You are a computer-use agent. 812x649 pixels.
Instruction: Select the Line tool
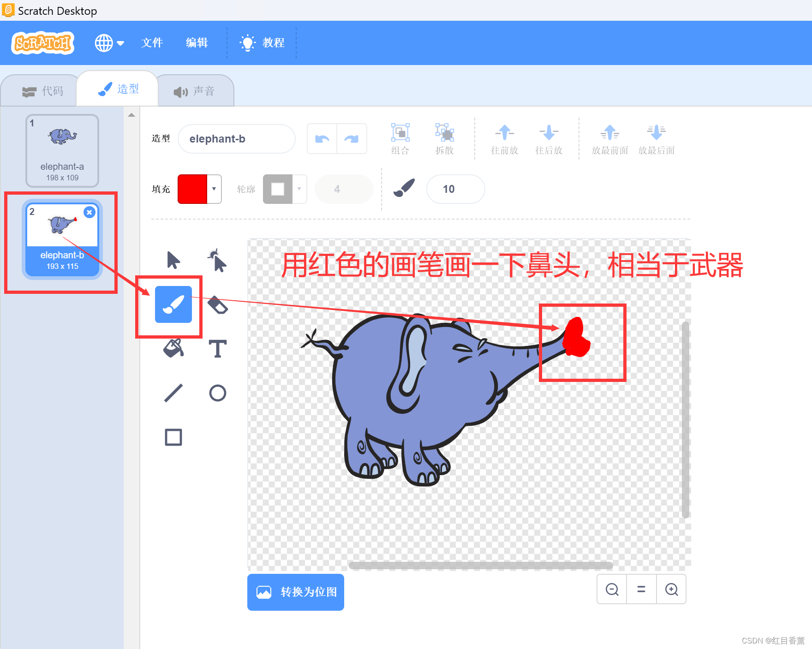(173, 393)
